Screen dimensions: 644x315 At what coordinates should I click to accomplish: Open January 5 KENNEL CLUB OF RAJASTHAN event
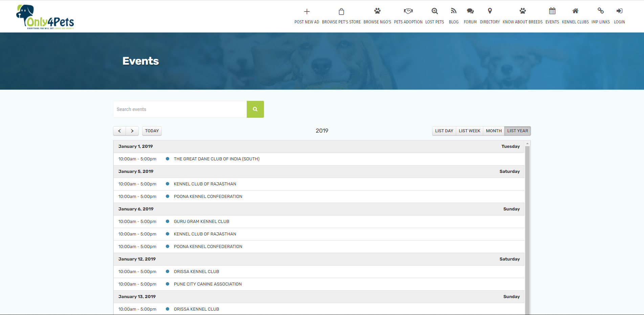(205, 184)
